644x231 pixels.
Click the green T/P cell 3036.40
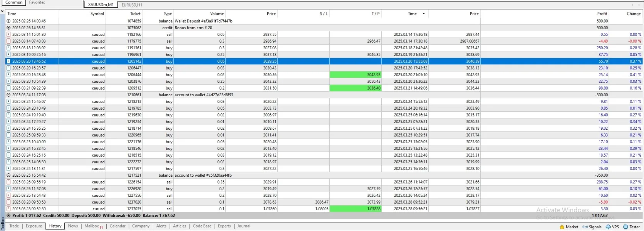click(x=356, y=88)
